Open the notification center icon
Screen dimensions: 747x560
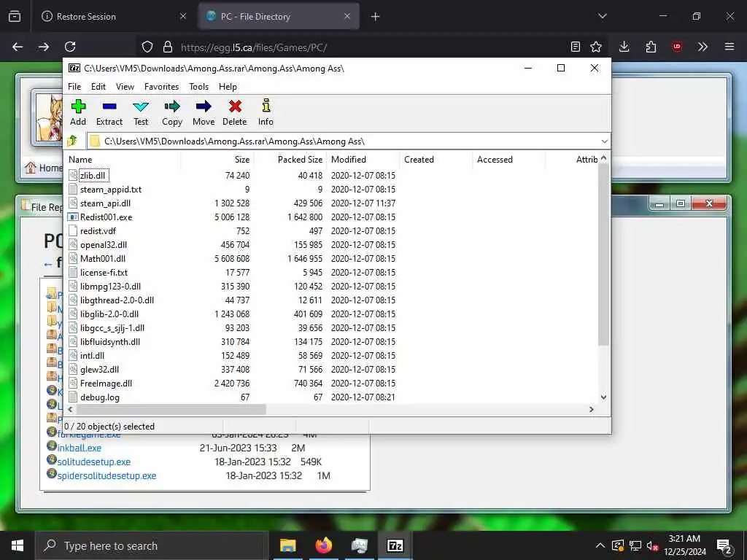point(724,545)
